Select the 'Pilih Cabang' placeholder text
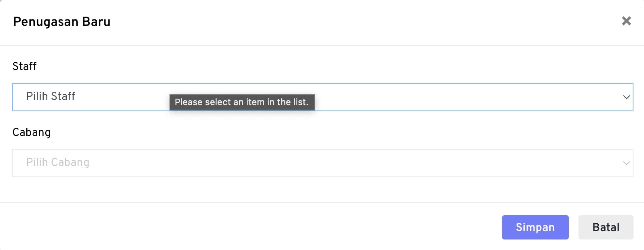644x250 pixels. [x=58, y=162]
